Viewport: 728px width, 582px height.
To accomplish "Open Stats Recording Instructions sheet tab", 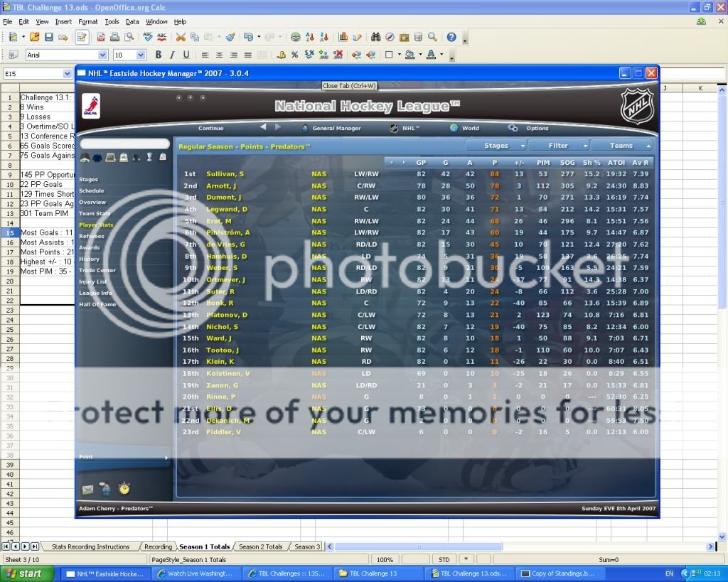I will (x=90, y=546).
